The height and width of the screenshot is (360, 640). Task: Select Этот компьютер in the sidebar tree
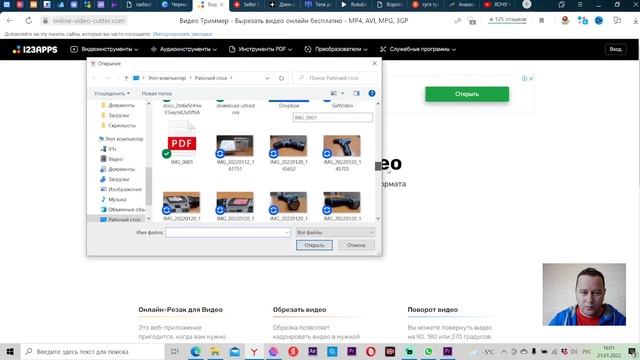pyautogui.click(x=121, y=139)
